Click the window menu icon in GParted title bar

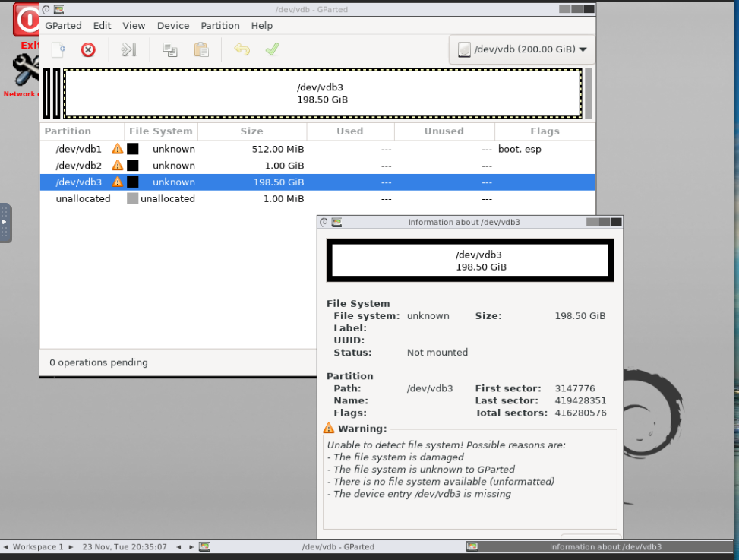(x=46, y=9)
